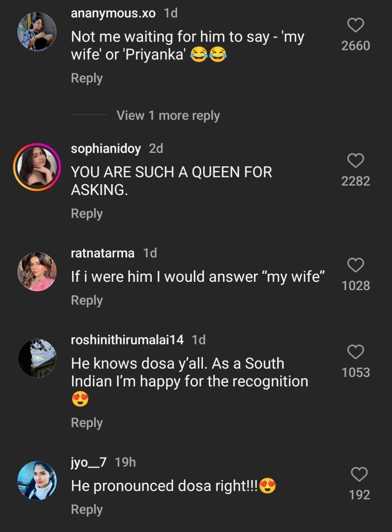Image resolution: width=392 pixels, height=532 pixels.
Task: Reply to jyo__7's comment
Action: (x=86, y=510)
